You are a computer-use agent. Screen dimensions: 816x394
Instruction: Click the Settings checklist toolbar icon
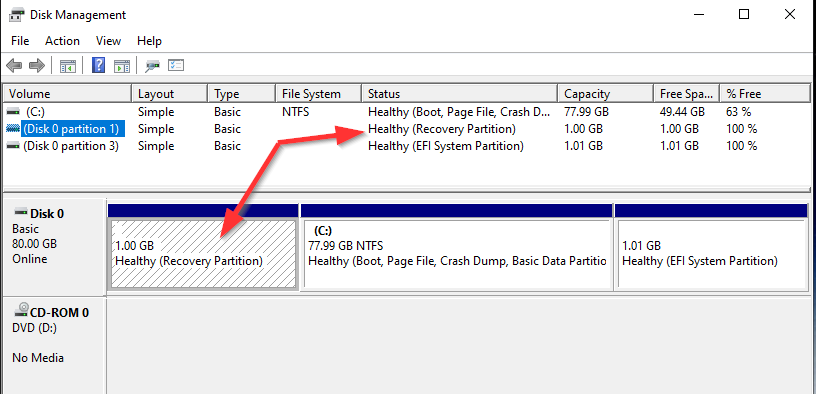point(176,65)
